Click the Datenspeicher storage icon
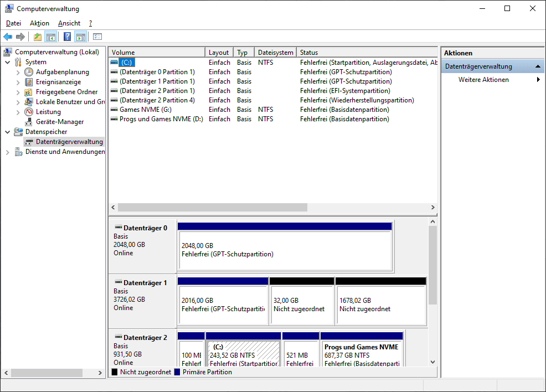This screenshot has height=392, width=546. point(18,132)
